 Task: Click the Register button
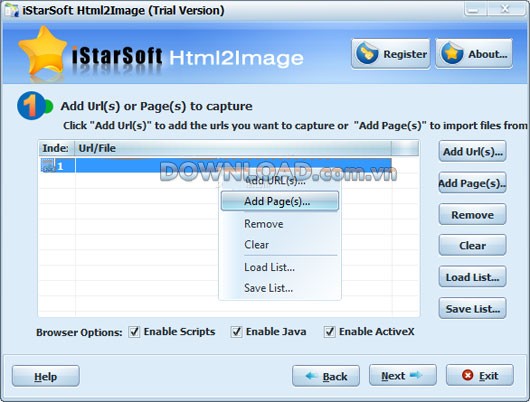[x=391, y=54]
